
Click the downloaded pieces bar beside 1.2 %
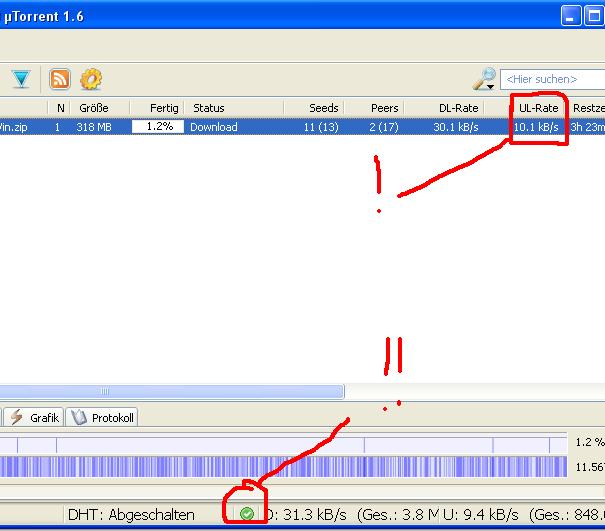283,445
